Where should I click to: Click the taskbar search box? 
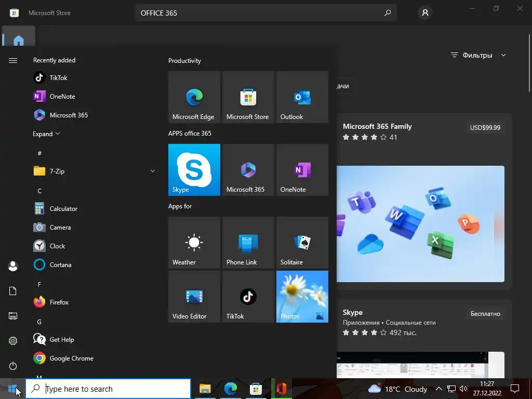coord(108,389)
